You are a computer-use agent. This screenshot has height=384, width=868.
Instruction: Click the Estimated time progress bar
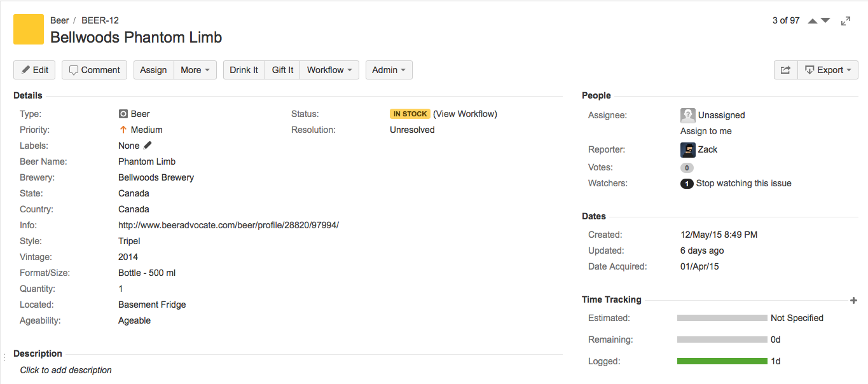(x=722, y=318)
